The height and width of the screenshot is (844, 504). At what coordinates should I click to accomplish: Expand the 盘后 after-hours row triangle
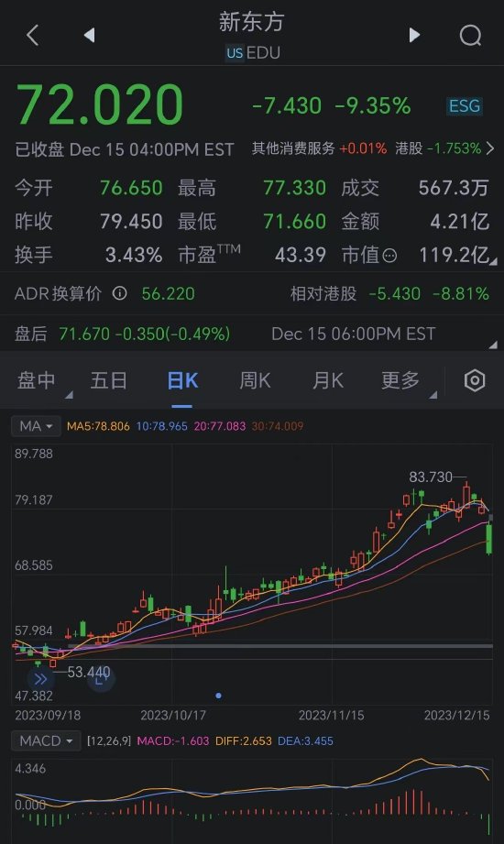coord(493,344)
